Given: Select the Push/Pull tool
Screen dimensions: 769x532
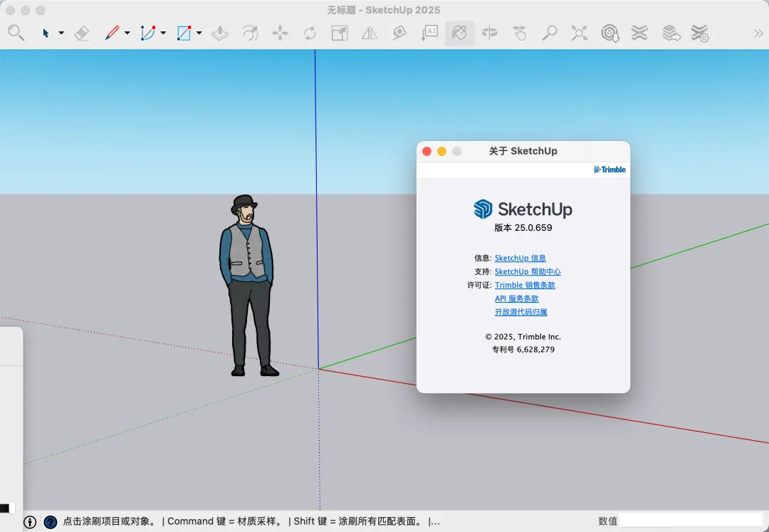Looking at the screenshot, I should 220,33.
